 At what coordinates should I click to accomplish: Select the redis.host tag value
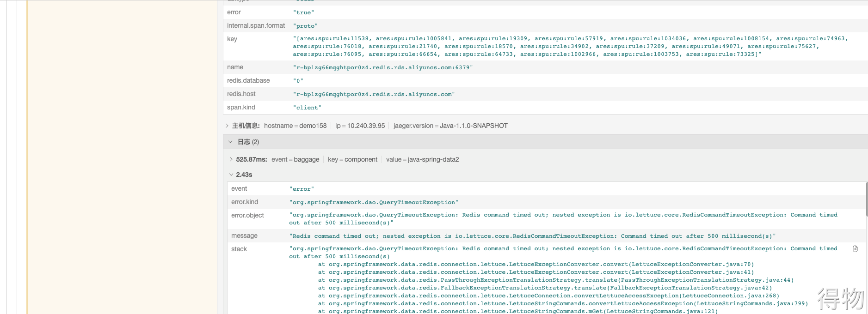pos(374,94)
